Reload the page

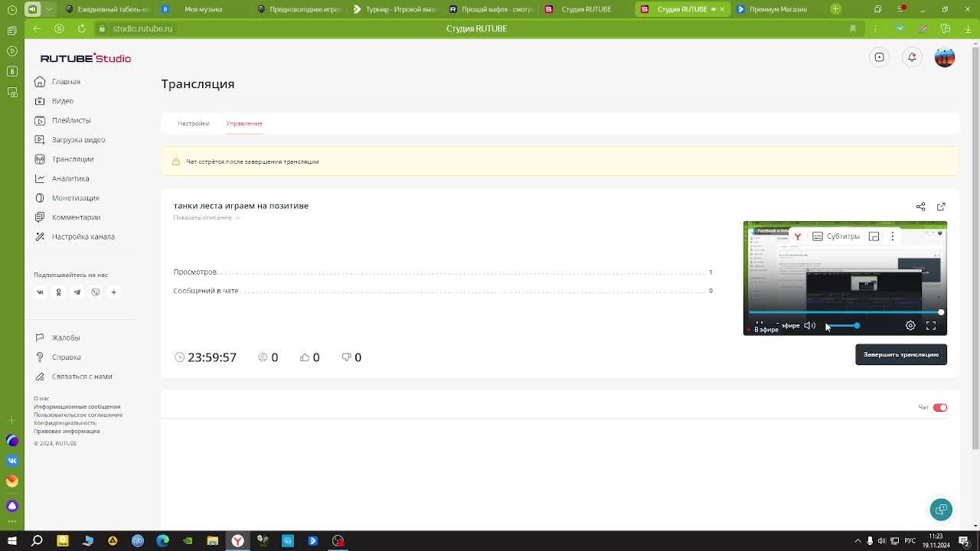81,28
